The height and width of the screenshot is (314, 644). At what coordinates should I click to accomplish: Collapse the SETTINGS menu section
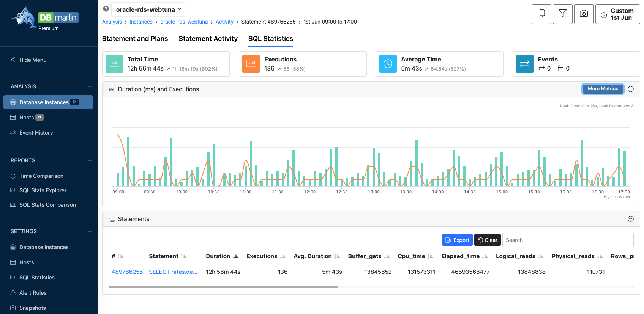tap(90, 231)
